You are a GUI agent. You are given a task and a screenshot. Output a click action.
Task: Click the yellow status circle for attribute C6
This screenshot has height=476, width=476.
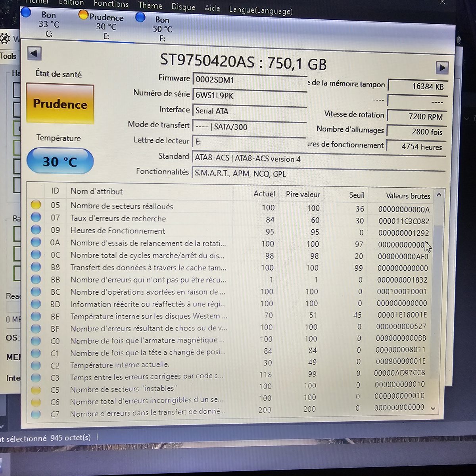coord(36,402)
